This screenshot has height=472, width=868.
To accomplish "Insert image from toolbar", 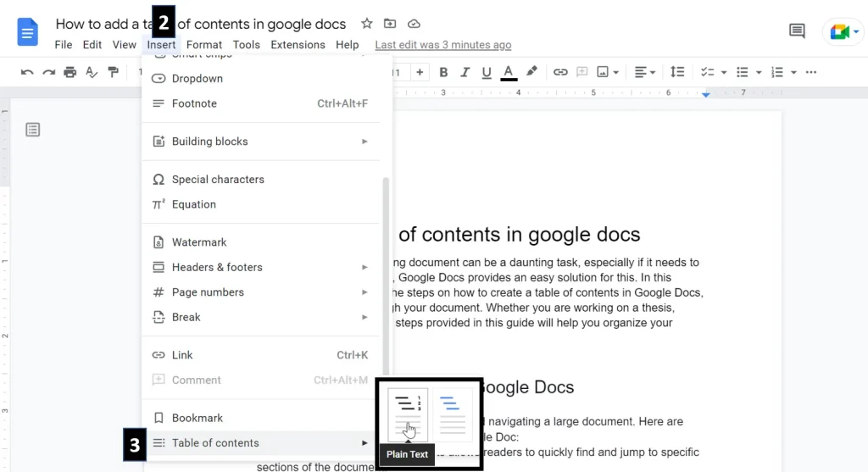I will 603,72.
